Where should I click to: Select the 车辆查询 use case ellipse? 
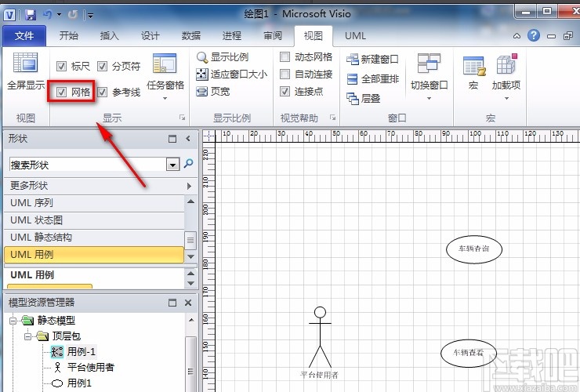(x=474, y=249)
